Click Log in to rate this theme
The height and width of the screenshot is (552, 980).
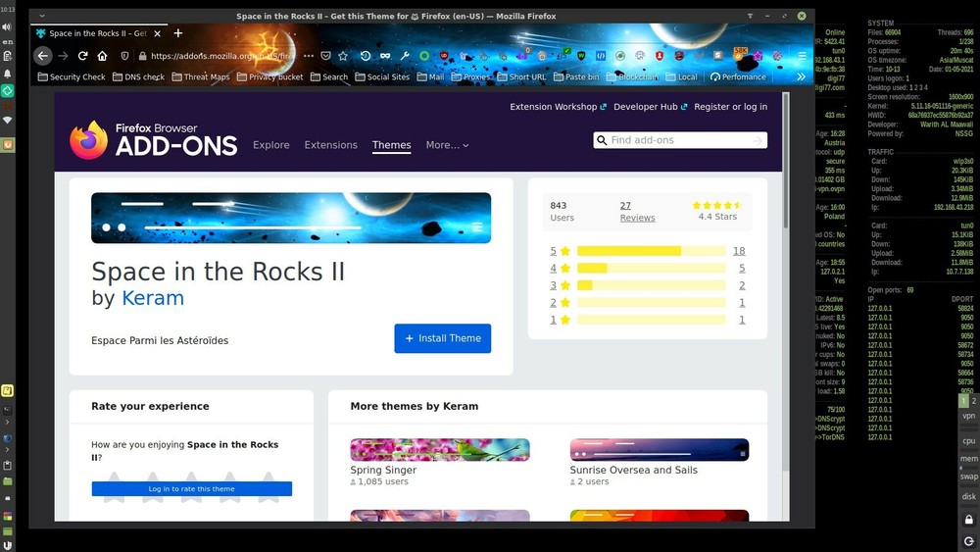click(191, 488)
